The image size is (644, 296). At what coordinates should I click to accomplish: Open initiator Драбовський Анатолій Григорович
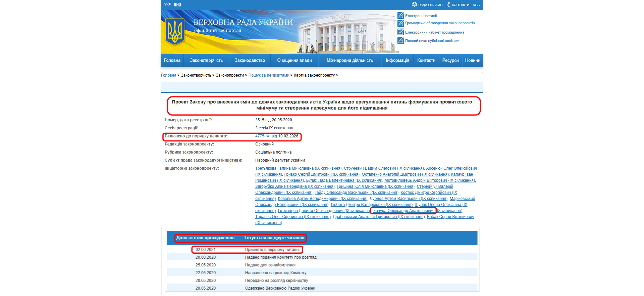tap(379, 217)
